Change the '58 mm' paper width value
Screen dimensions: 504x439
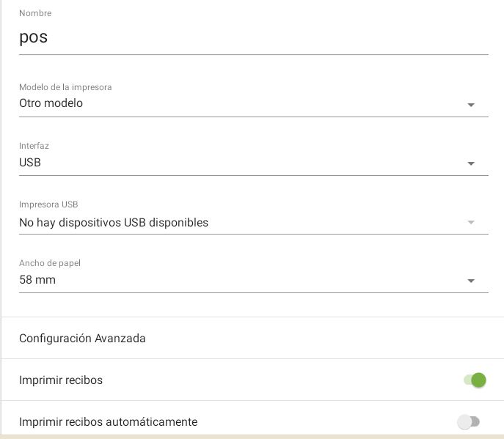pos(37,280)
